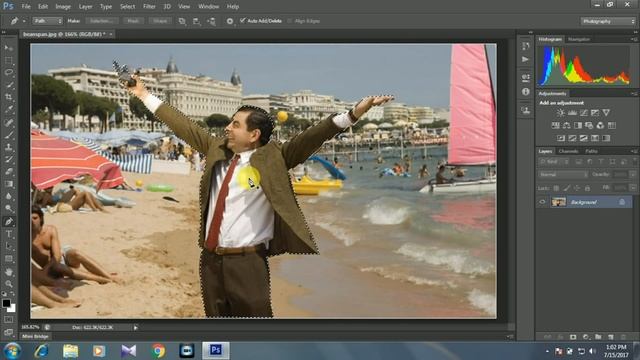Toggle lock image pixels brush icon
This screenshot has height=360, width=640.
click(x=567, y=188)
